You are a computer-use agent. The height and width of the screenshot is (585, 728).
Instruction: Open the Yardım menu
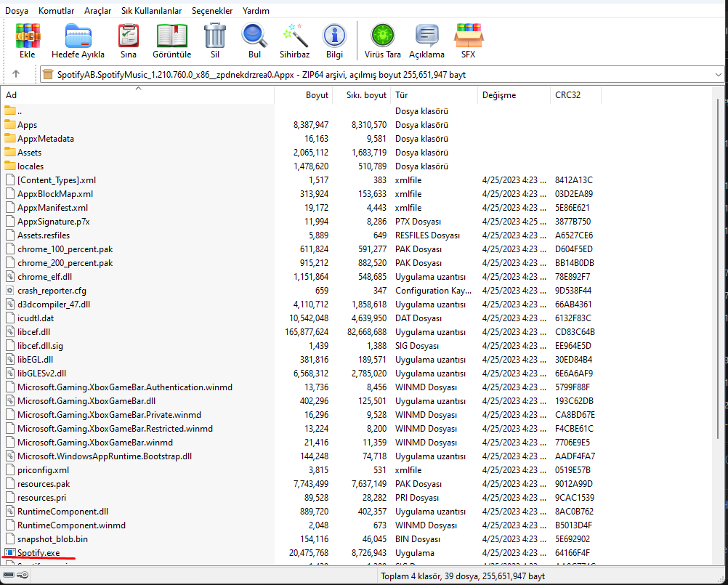point(256,11)
